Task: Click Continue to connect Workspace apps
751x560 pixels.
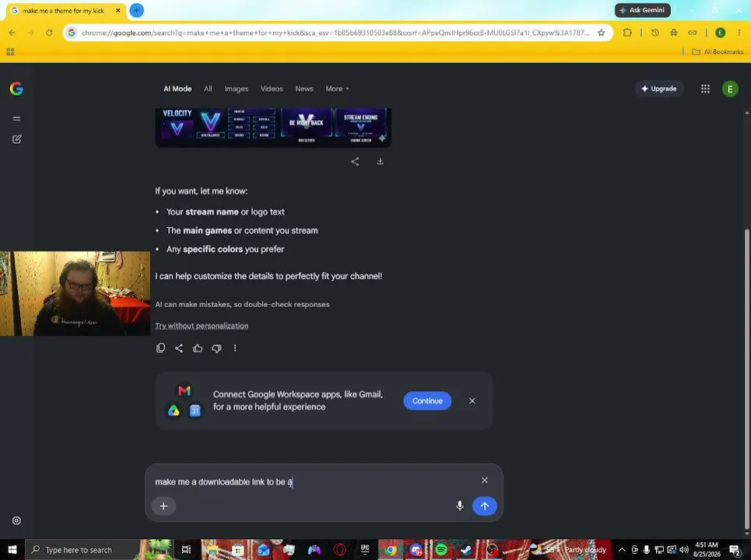Action: coord(427,401)
